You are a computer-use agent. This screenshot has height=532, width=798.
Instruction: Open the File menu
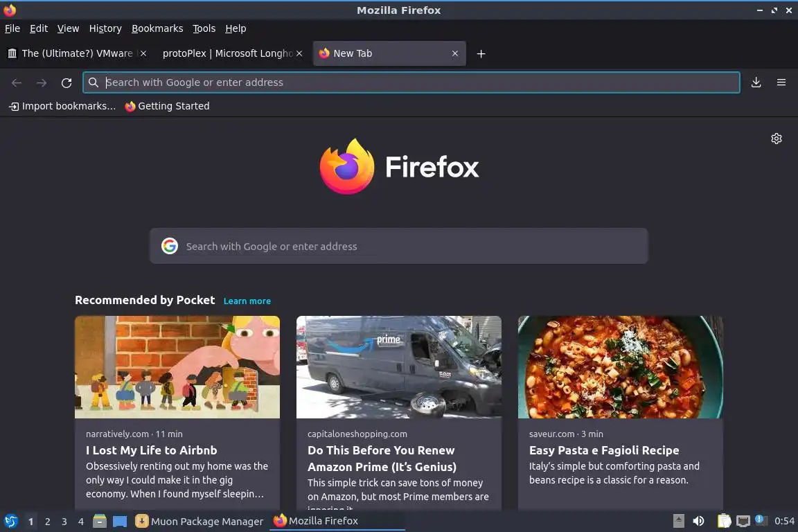[x=12, y=28]
